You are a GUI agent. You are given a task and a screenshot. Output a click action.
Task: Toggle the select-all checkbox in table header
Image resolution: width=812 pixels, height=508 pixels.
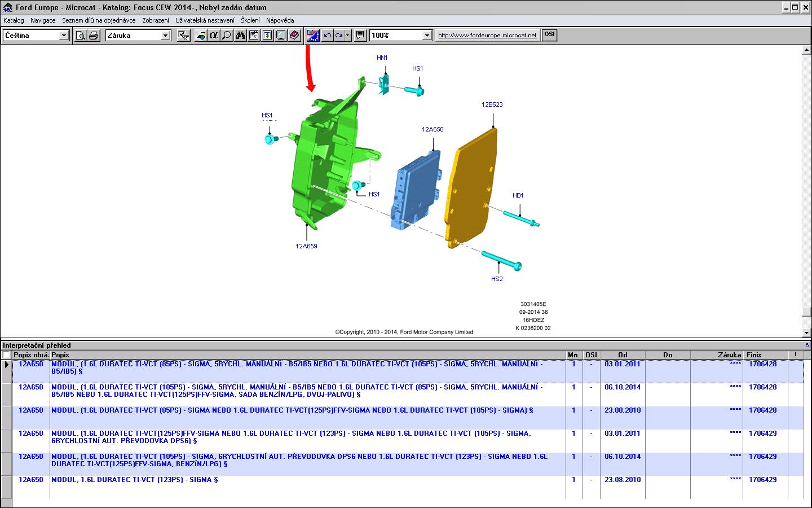click(x=6, y=355)
